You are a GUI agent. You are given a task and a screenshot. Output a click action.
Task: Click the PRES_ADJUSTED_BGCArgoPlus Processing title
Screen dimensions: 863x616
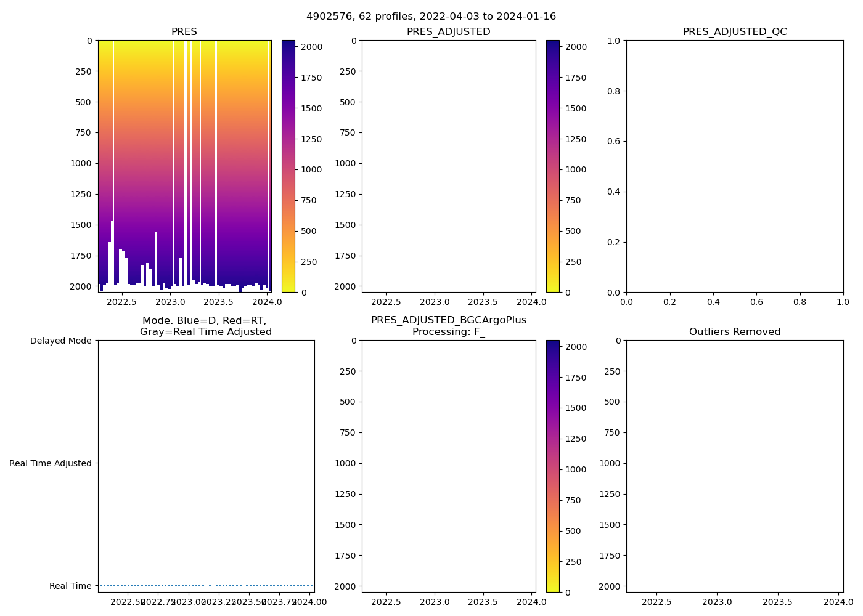click(x=448, y=326)
